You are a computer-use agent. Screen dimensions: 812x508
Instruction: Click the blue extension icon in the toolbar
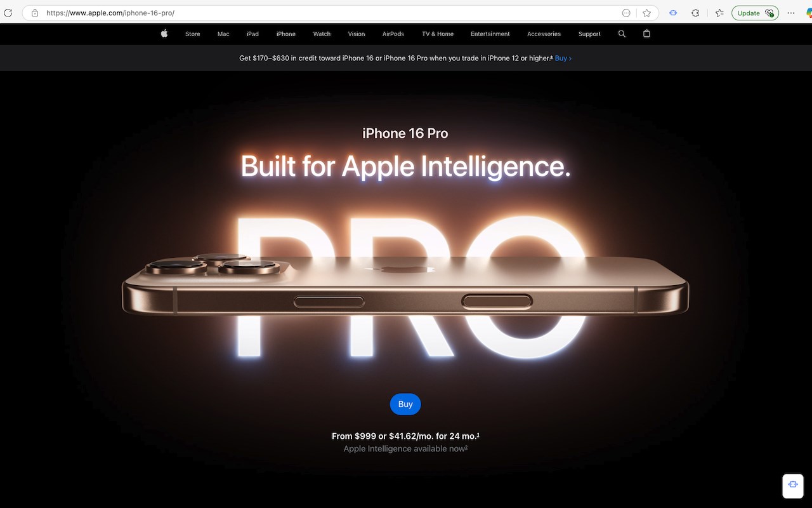pyautogui.click(x=673, y=13)
